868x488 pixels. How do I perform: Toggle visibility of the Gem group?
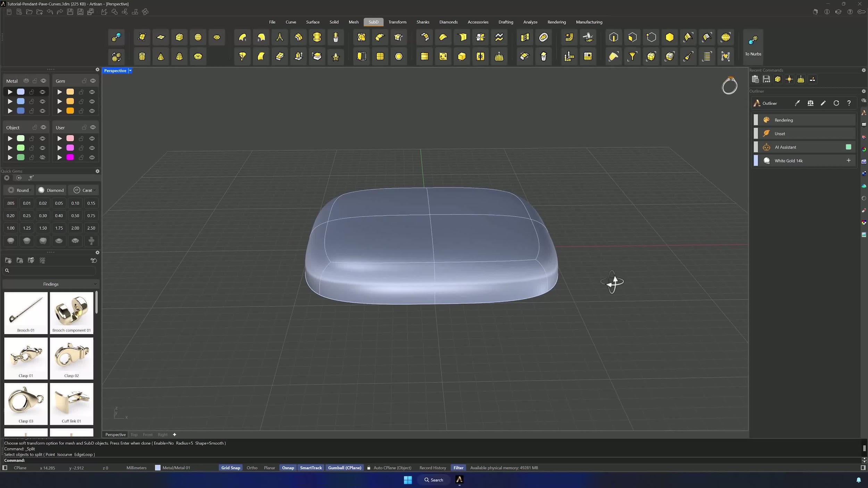pos(93,81)
